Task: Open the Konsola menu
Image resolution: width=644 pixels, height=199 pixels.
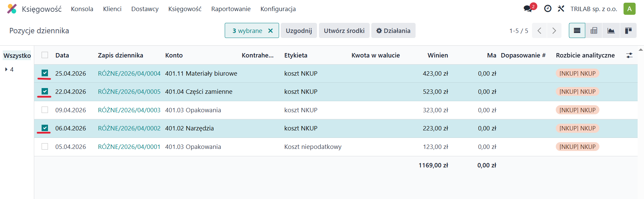Action: [x=82, y=9]
